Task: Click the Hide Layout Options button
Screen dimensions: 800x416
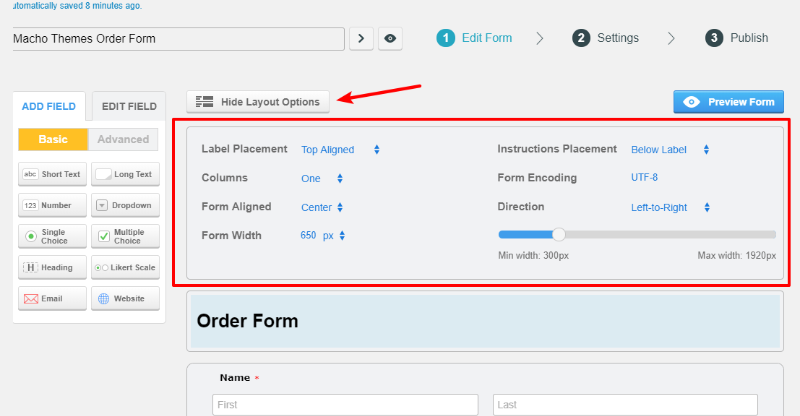Action: 258,102
